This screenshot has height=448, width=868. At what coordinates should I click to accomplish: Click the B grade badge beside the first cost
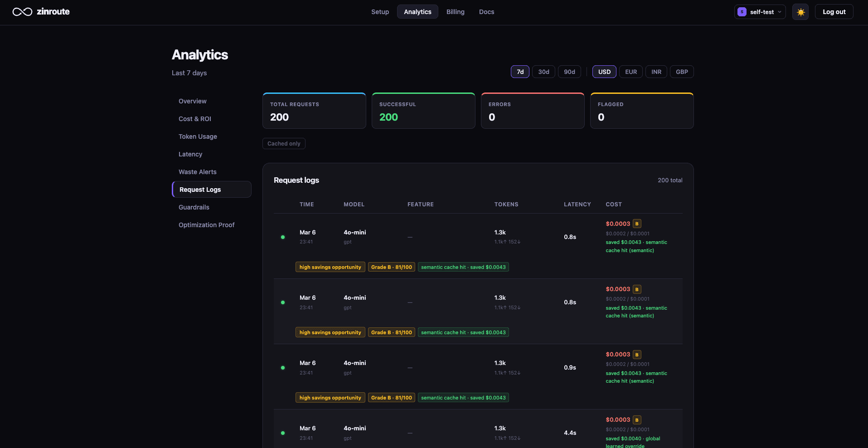pyautogui.click(x=636, y=224)
